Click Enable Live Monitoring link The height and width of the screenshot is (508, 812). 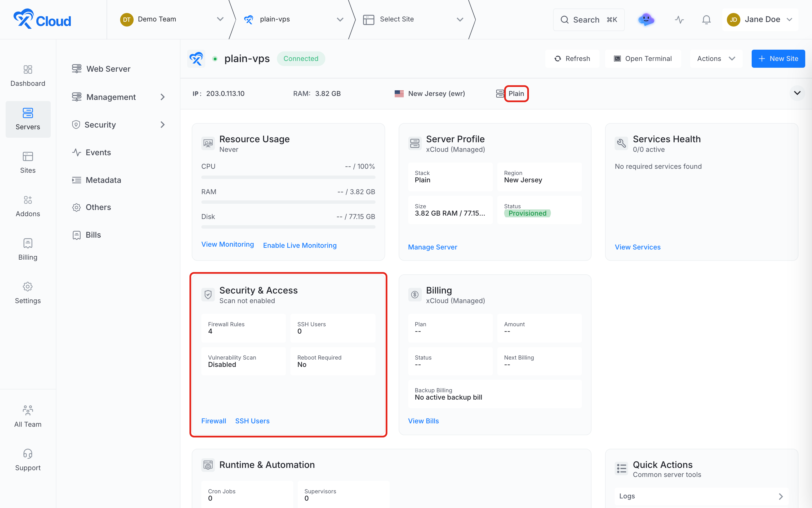click(x=300, y=245)
